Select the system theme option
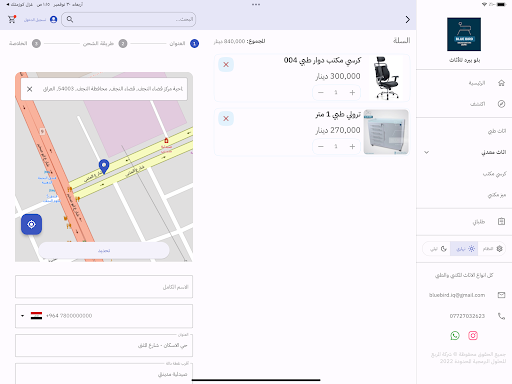This screenshot has width=512, height=384. 492,249
